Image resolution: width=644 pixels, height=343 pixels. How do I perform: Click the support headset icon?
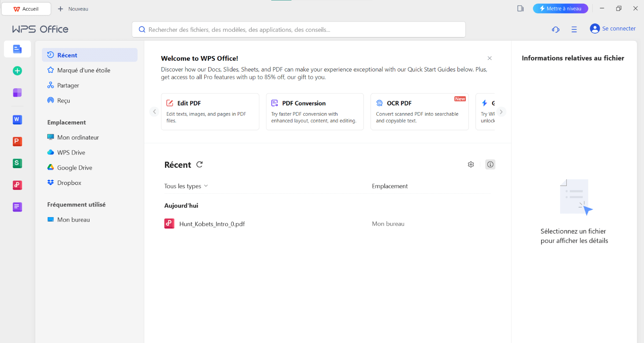556,29
